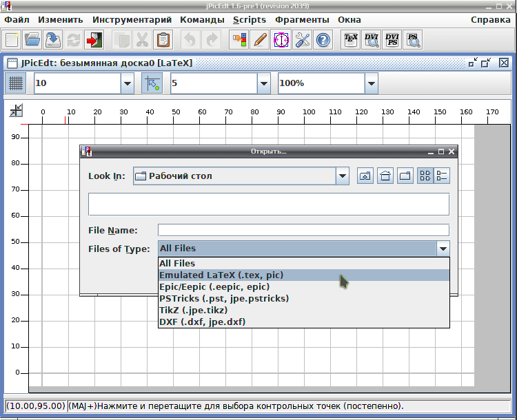Click the New board toolbar icon
Image resolution: width=517 pixels, height=420 pixels.
12,40
